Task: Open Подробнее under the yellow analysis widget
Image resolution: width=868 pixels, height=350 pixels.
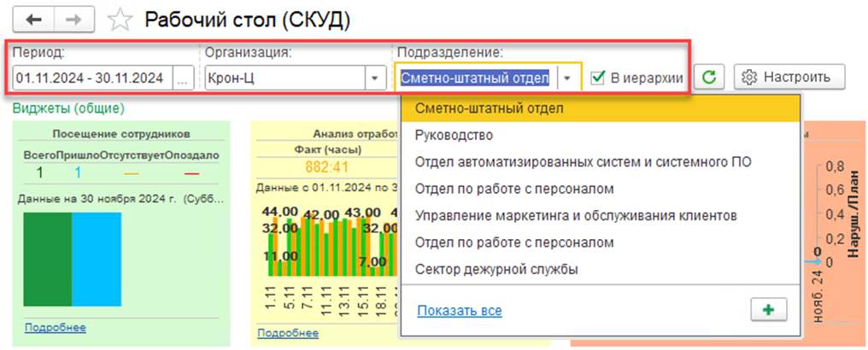Action: 288,333
